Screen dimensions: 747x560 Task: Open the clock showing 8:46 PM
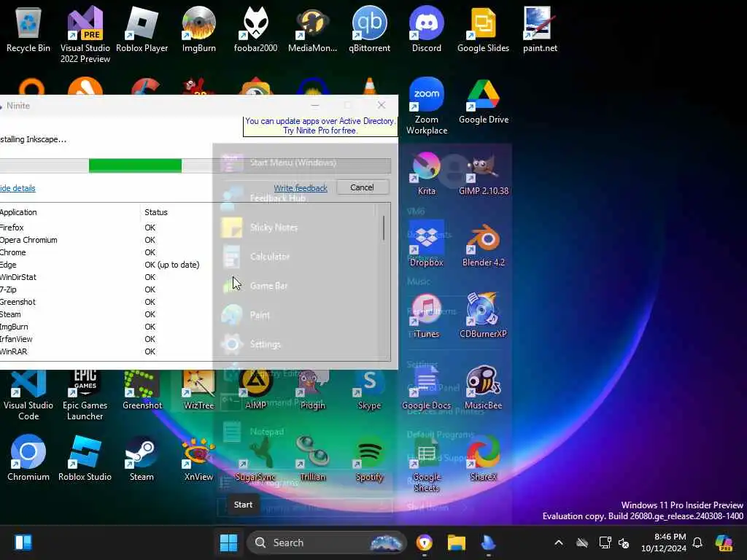click(664, 542)
